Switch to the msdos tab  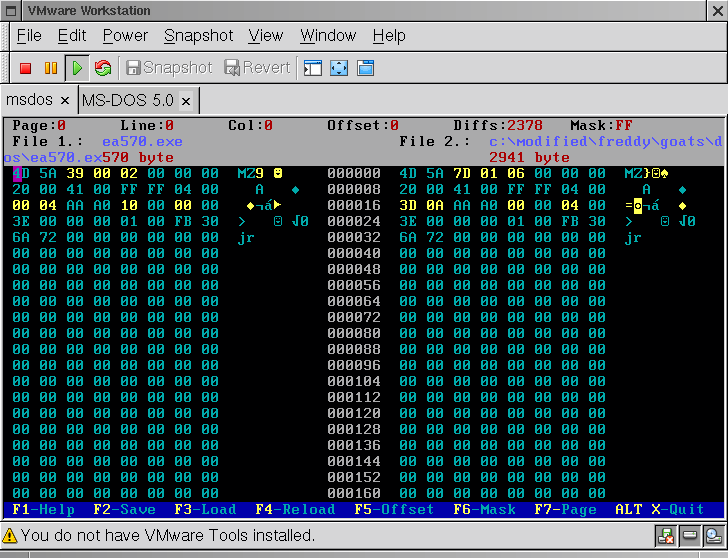(29, 99)
